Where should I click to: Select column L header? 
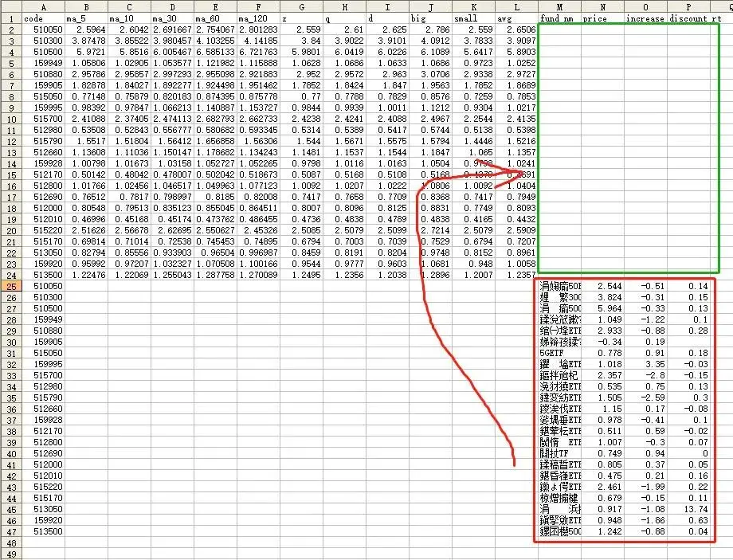click(x=516, y=6)
